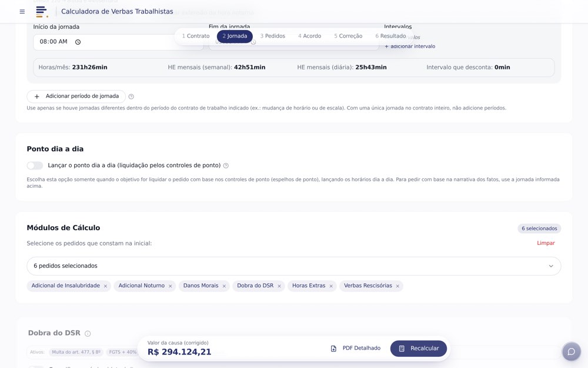Image resolution: width=588 pixels, height=368 pixels.
Task: Click the Recalcular button
Action: pyautogui.click(x=419, y=349)
